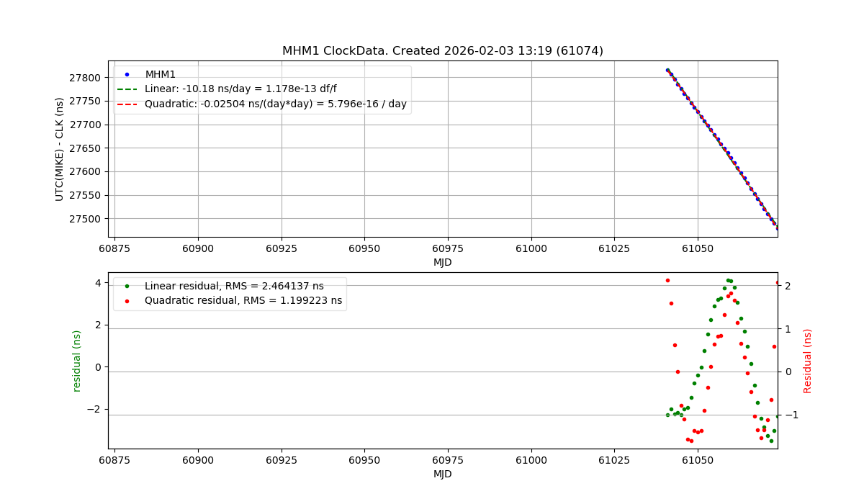Click the blue MHM1 marker in legend
The height and width of the screenshot is (504, 864).
pyautogui.click(x=128, y=74)
